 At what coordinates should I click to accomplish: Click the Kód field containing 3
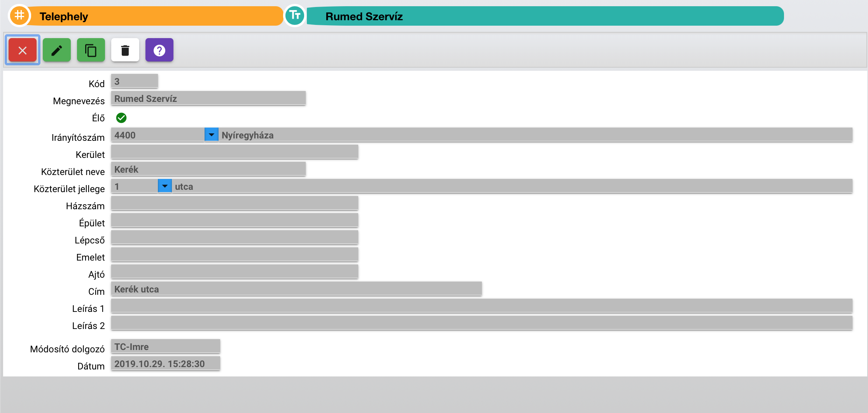(x=135, y=81)
